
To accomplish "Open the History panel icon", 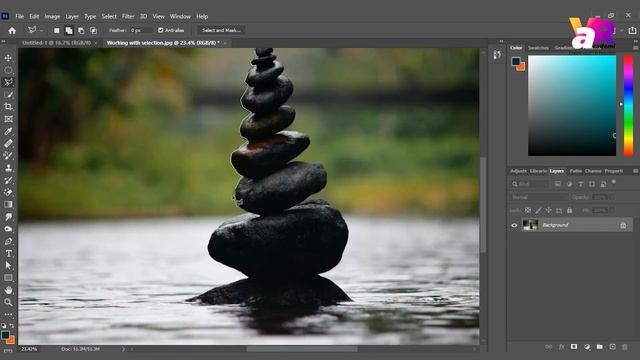I will tap(497, 55).
